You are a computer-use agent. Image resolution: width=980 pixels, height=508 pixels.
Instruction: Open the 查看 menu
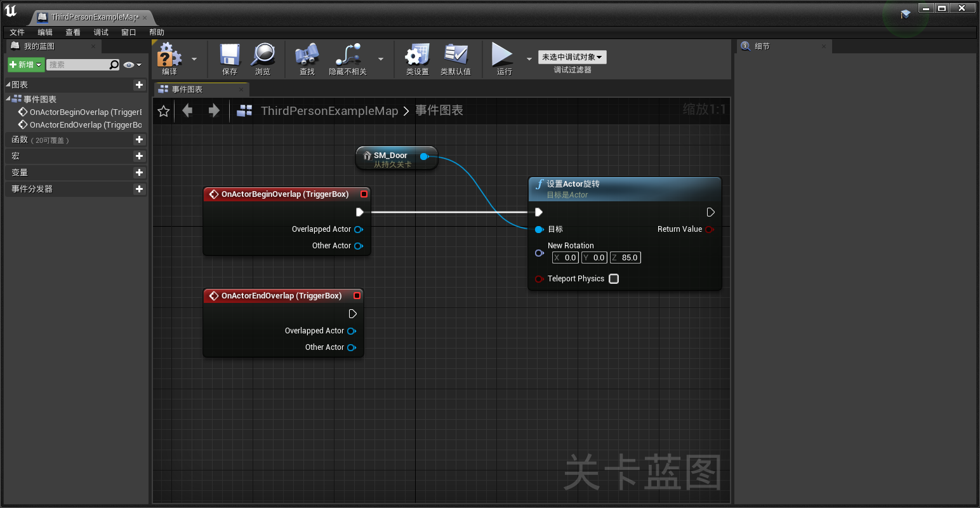pos(73,32)
